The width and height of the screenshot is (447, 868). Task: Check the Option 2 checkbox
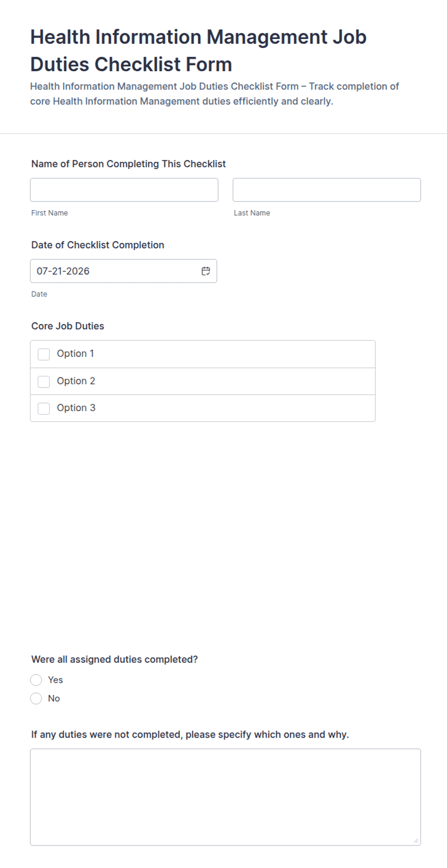point(44,381)
